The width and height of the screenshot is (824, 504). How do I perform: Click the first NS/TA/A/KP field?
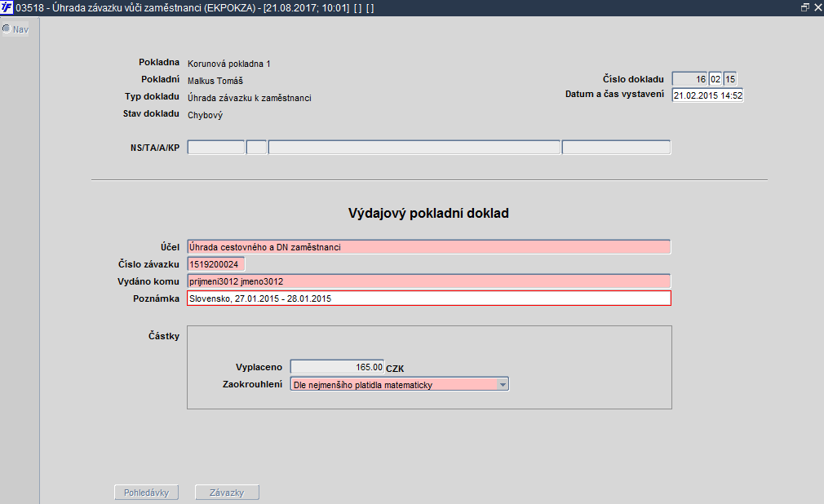(x=216, y=147)
